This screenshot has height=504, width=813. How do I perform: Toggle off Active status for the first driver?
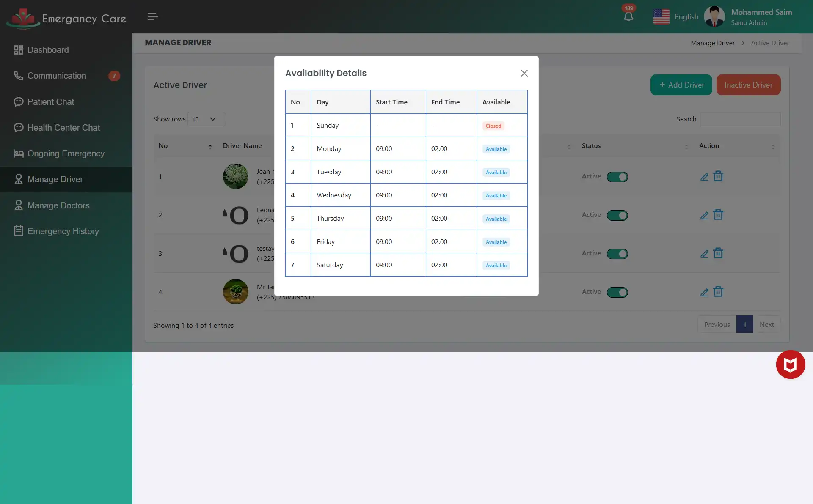click(617, 177)
